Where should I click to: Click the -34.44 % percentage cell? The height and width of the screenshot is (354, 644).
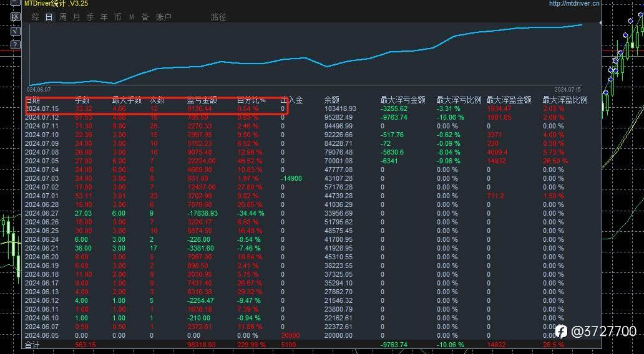click(251, 213)
